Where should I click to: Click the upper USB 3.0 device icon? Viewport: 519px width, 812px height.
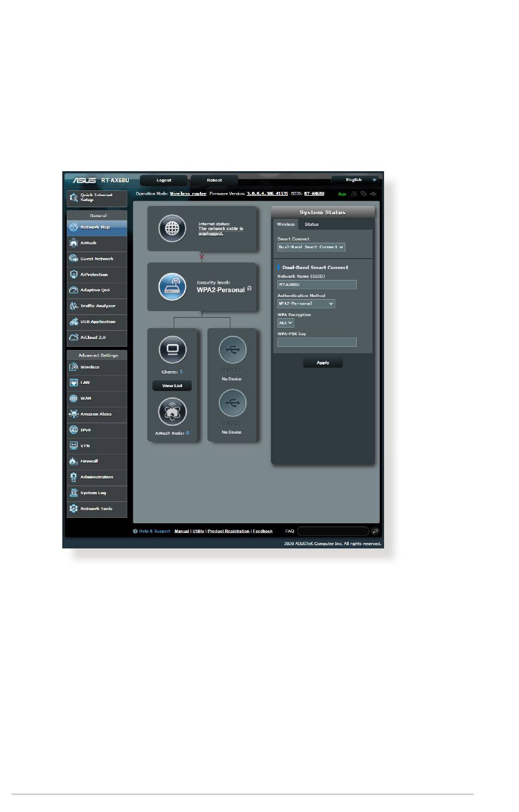[233, 350]
